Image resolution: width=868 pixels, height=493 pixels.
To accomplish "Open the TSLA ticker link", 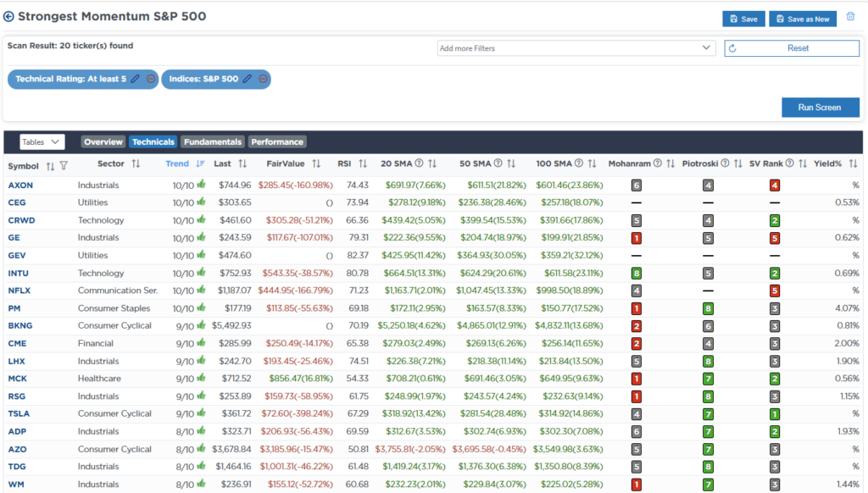I will click(19, 414).
